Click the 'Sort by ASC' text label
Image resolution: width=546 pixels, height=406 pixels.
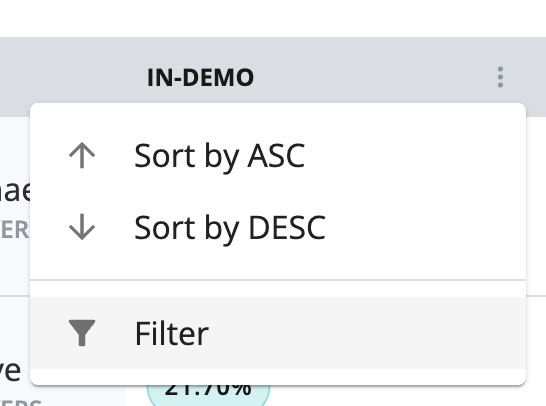coord(220,156)
